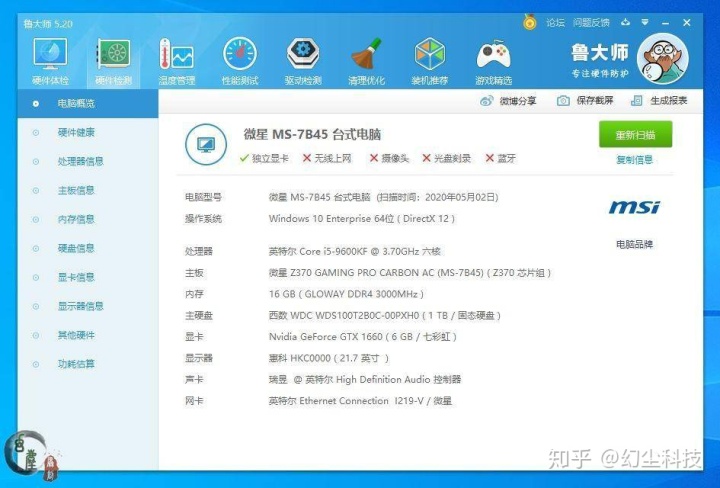
Task: Click the processor value Core i5-9600KF
Action: (355, 252)
